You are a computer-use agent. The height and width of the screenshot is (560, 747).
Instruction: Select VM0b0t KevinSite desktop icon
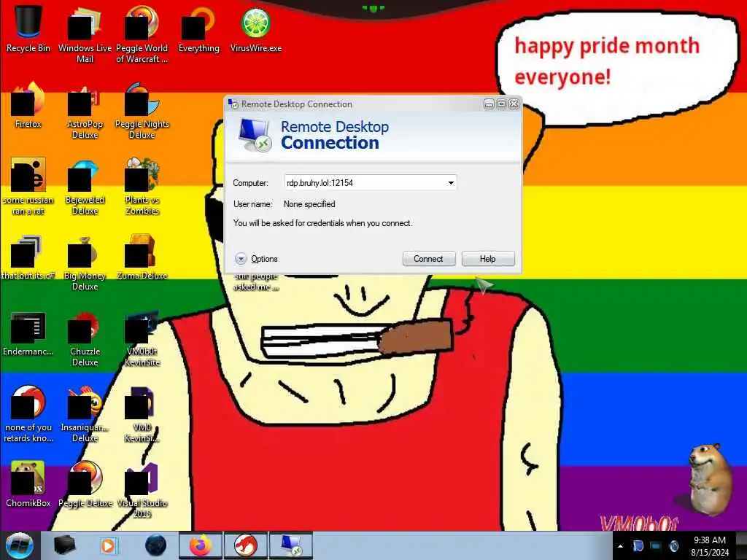pyautogui.click(x=142, y=338)
